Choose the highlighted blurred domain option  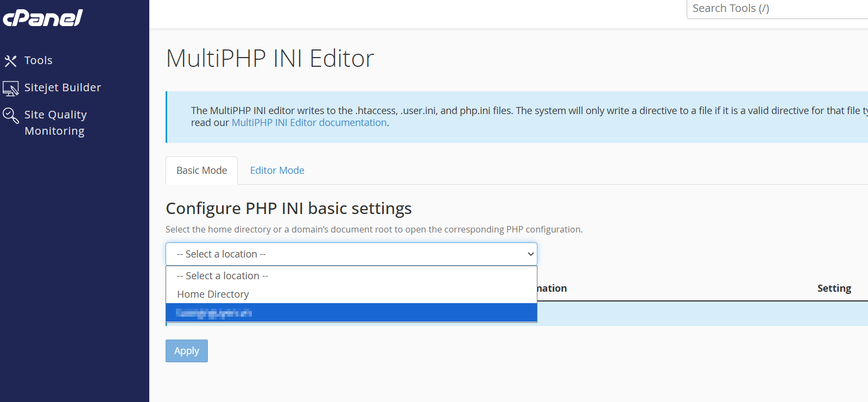[351, 313]
